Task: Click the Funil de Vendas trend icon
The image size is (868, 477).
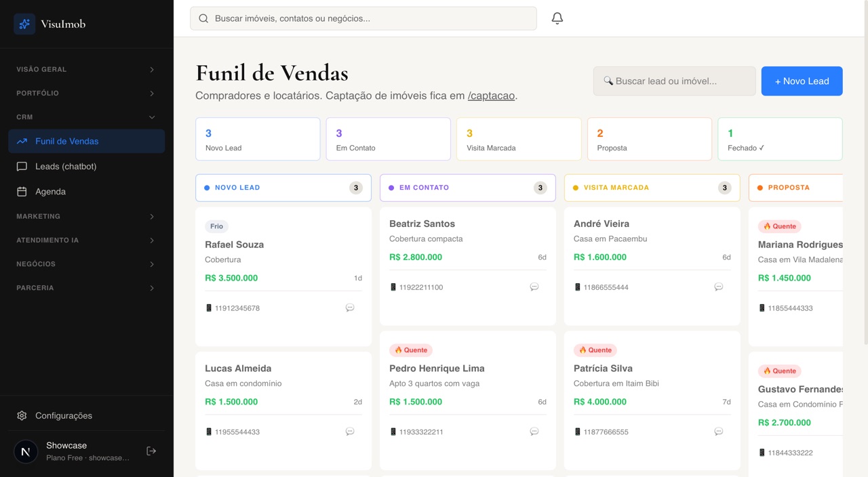Action: [22, 142]
